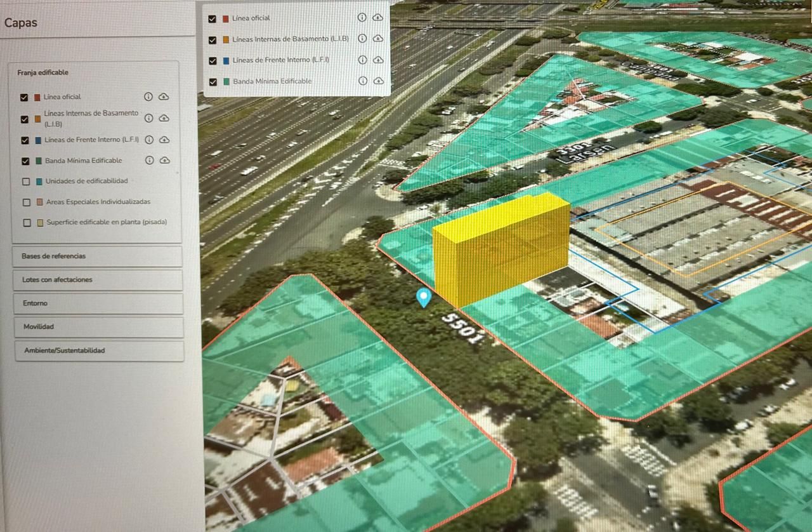
Task: Expand Lotes con afectaciones section
Action: [97, 280]
